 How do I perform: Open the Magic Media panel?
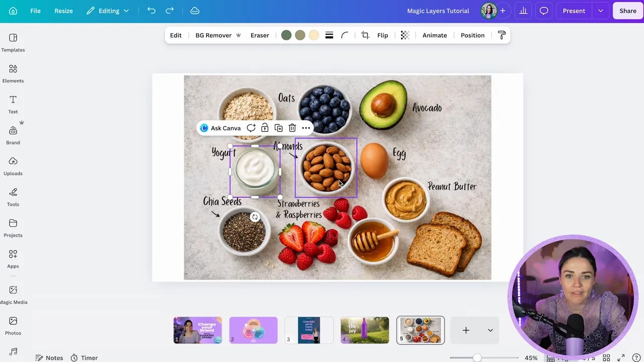tap(13, 295)
